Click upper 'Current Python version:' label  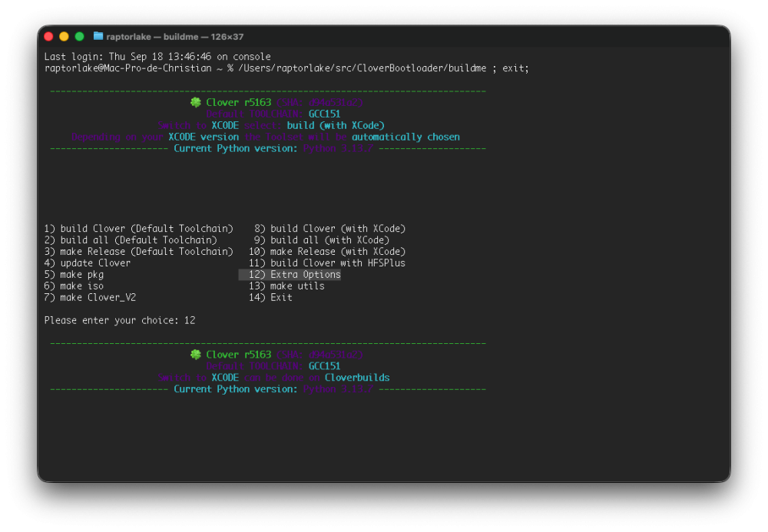[x=236, y=148]
